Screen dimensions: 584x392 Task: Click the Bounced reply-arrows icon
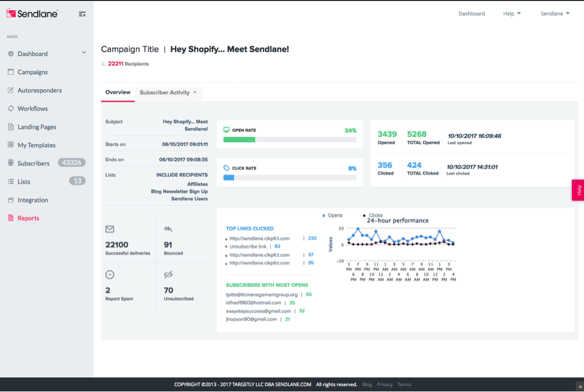click(x=168, y=229)
